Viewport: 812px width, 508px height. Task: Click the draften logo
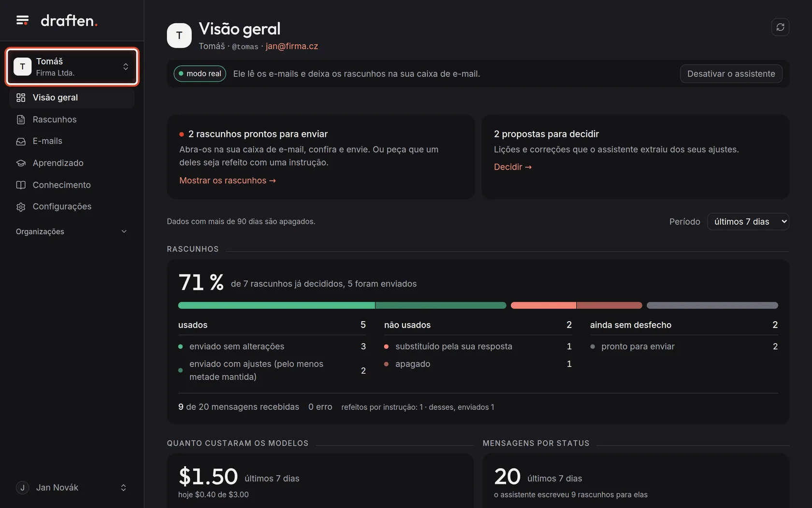pyautogui.click(x=69, y=20)
